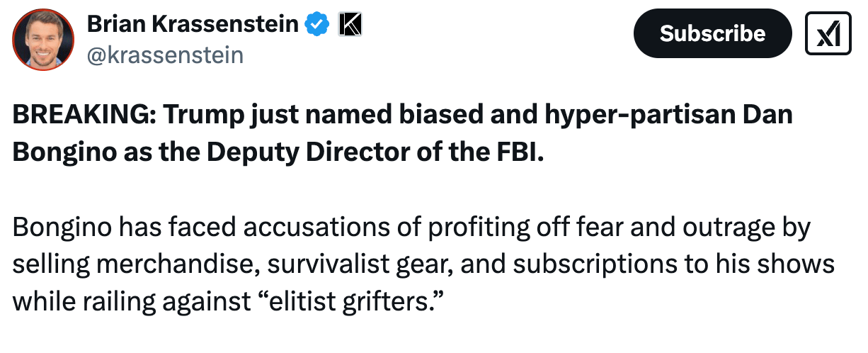Click the @krassenstein handle

tap(165, 55)
